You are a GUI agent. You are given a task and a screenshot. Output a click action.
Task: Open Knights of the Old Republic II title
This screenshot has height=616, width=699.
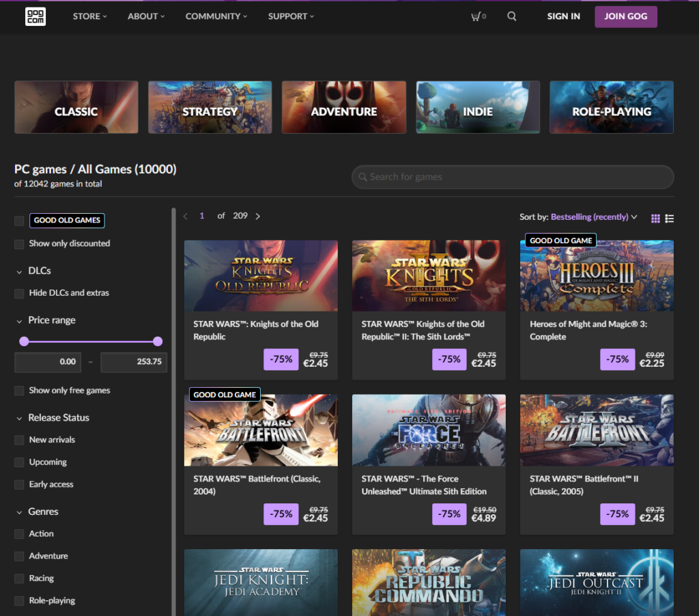[x=423, y=331]
